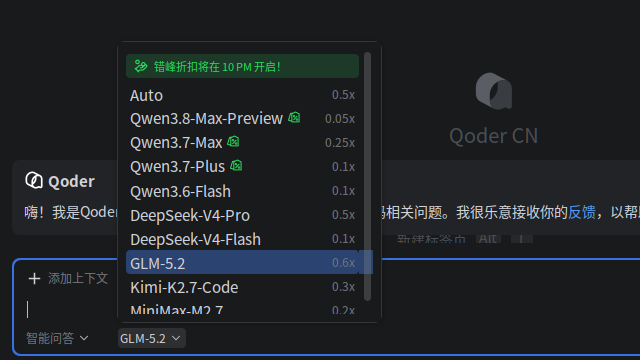Click discount badge next to Qwen3.7-Max
Screen dimensions: 640x360
pyautogui.click(x=233, y=142)
